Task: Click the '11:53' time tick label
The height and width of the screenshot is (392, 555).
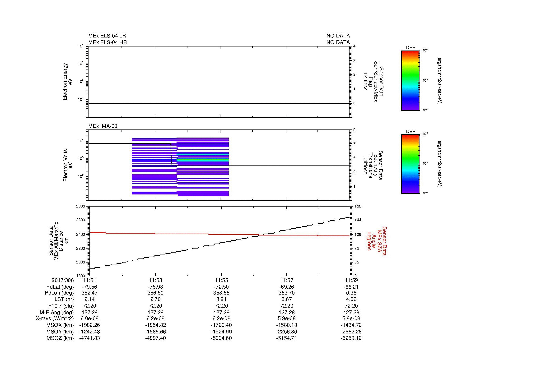Action: tap(155, 280)
